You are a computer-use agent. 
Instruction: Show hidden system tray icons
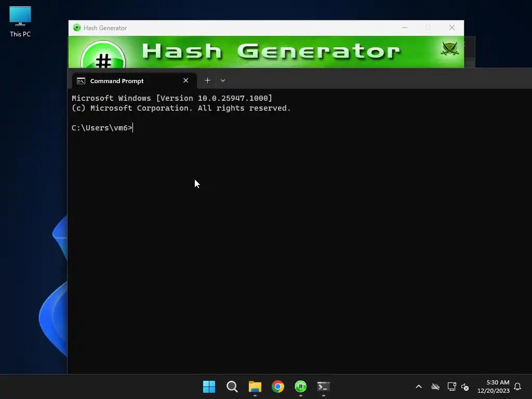tap(419, 387)
